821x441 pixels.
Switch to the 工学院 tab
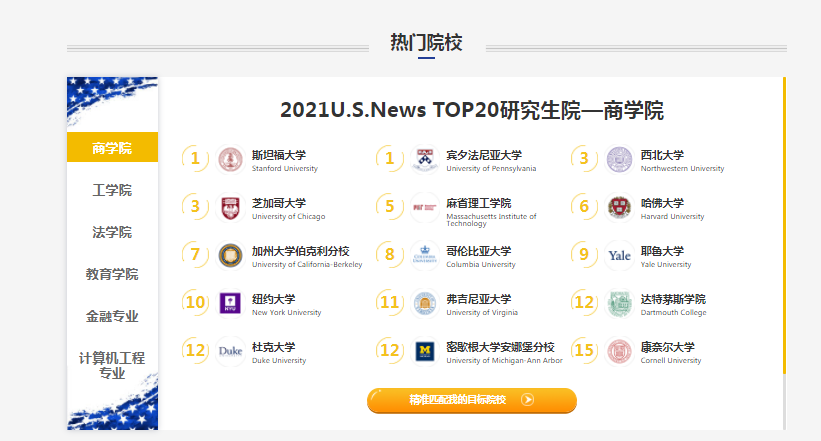coord(112,190)
